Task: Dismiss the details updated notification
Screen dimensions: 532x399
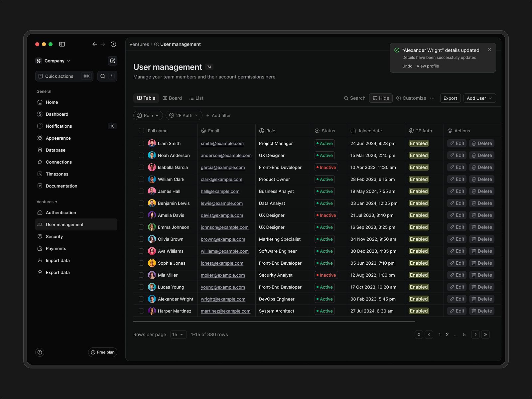Action: pos(489,50)
